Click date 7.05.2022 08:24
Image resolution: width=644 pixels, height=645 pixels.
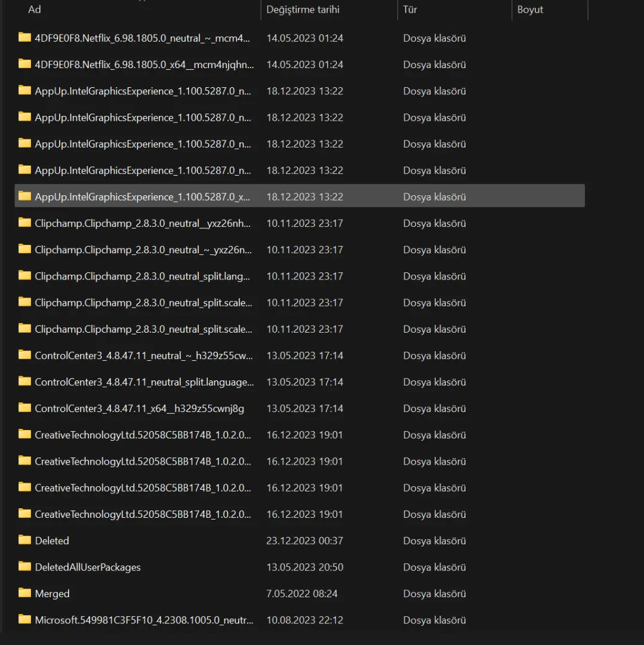pos(301,594)
